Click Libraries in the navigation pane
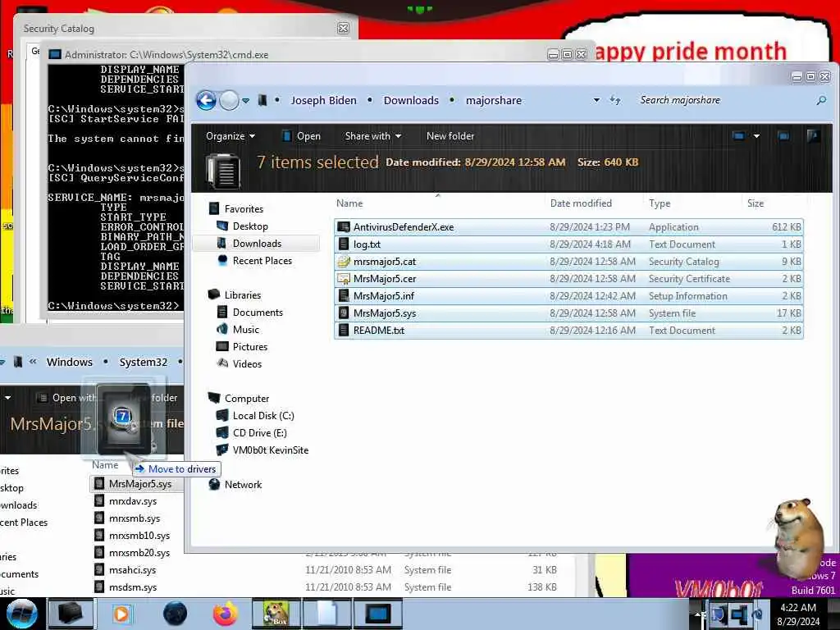This screenshot has height=630, width=840. pyautogui.click(x=243, y=295)
